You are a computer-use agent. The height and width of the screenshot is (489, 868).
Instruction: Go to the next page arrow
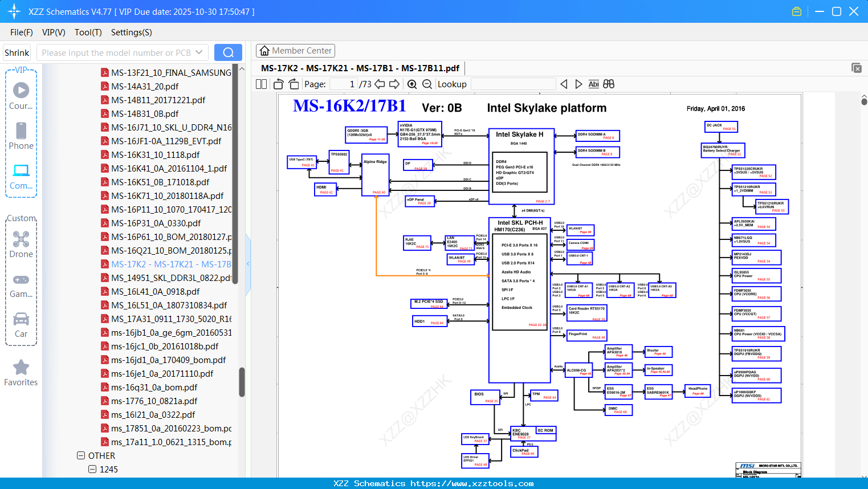[394, 84]
